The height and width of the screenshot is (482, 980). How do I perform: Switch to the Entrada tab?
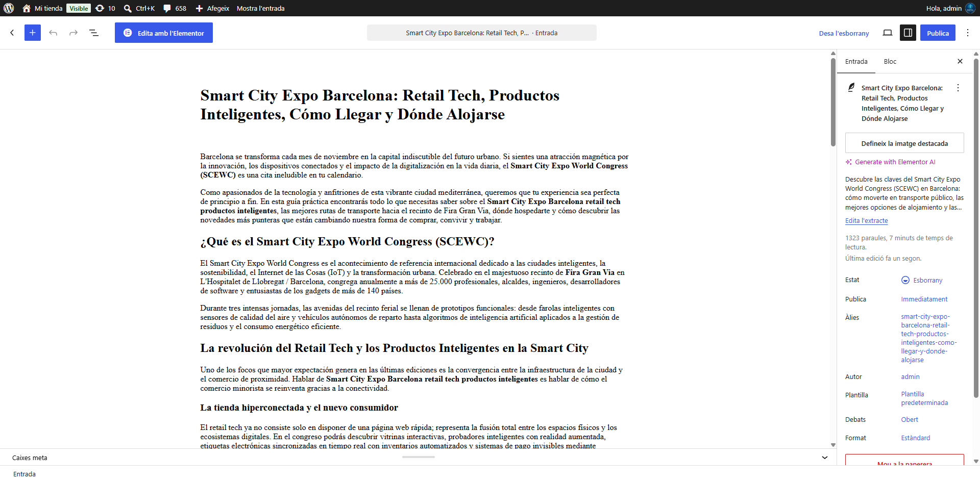click(856, 61)
